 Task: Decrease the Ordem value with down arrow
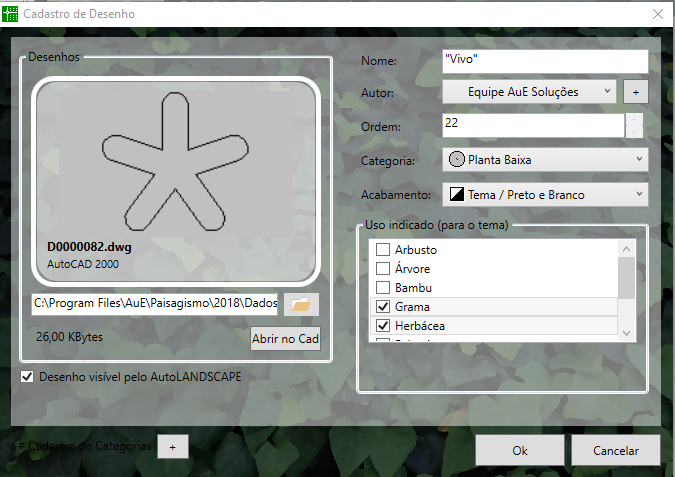pyautogui.click(x=634, y=132)
